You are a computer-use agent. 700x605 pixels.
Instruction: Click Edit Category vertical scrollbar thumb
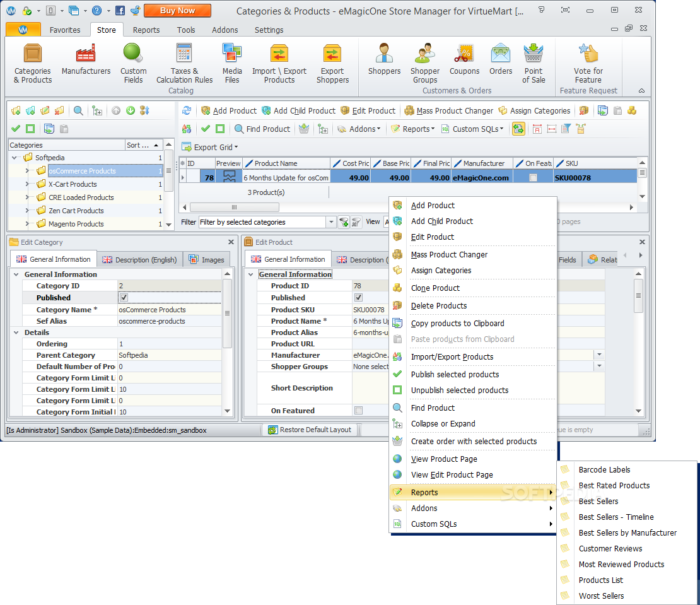[227, 313]
